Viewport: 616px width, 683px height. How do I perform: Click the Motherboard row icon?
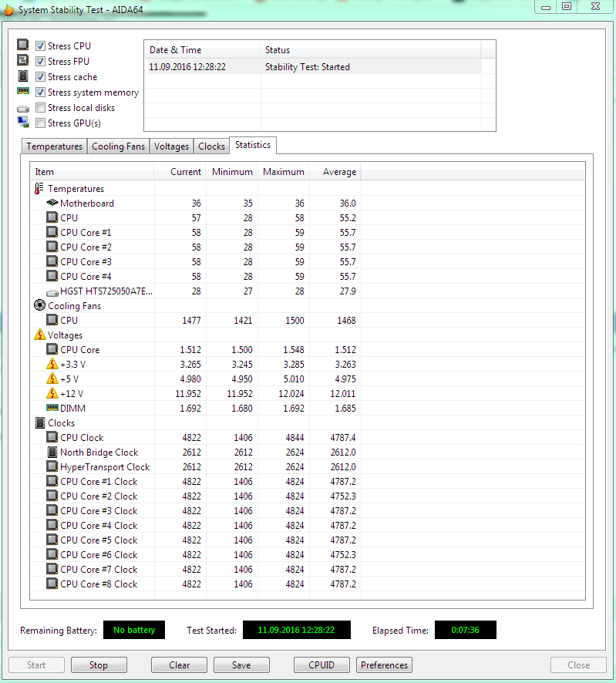(52, 203)
